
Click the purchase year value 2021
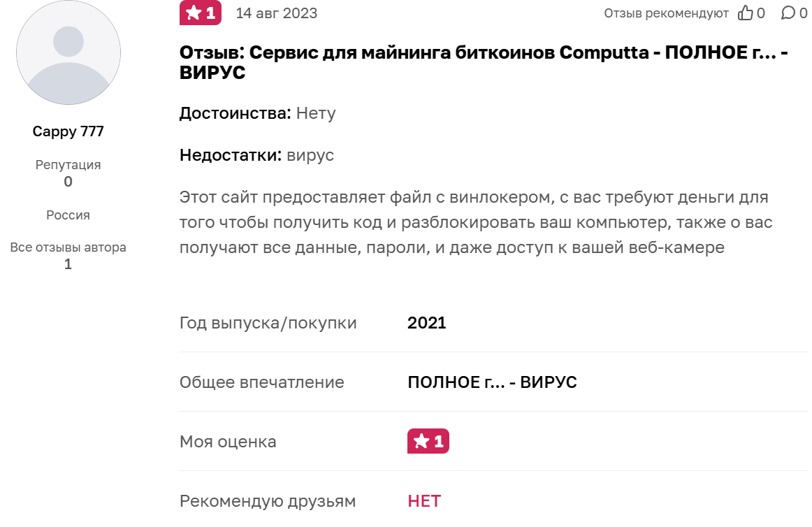426,323
